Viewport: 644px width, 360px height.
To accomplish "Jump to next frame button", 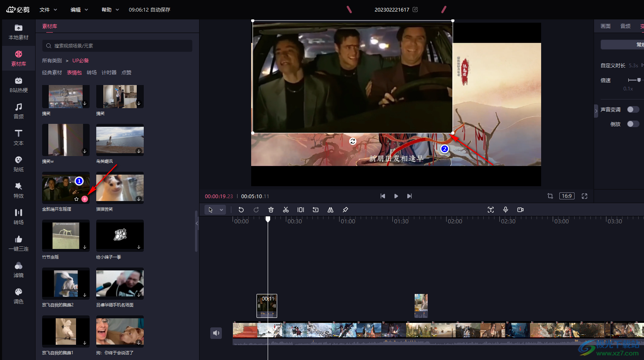I will click(x=409, y=196).
